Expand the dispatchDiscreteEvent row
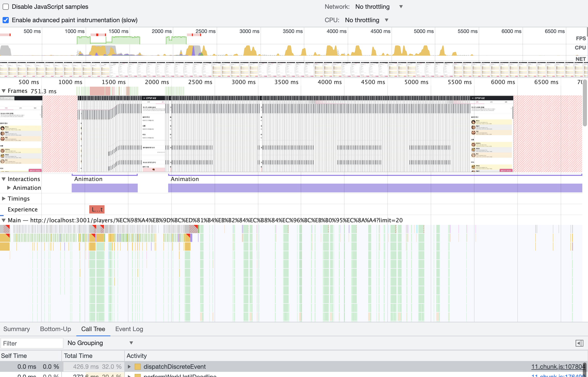This screenshot has width=588, height=377. pos(129,366)
